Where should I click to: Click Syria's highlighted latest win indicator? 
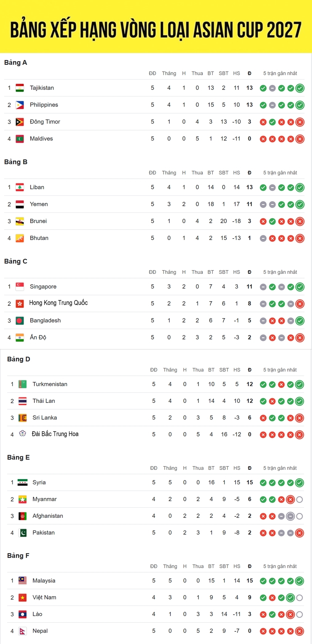pyautogui.click(x=299, y=483)
